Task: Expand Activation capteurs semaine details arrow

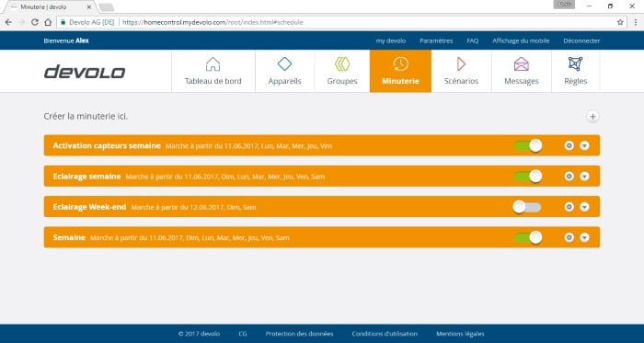Action: pos(584,145)
